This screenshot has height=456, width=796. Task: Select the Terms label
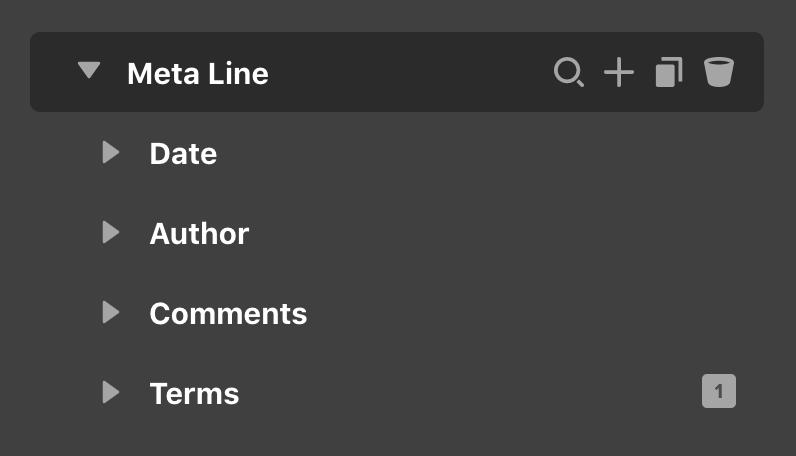coord(194,394)
